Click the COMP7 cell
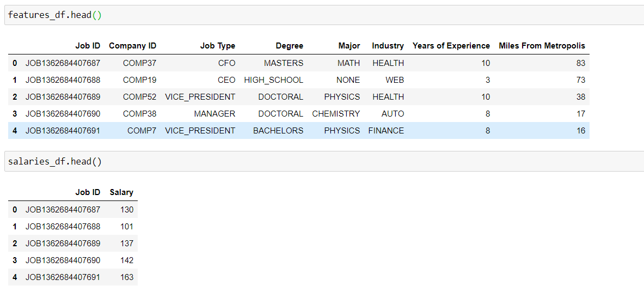 142,130
